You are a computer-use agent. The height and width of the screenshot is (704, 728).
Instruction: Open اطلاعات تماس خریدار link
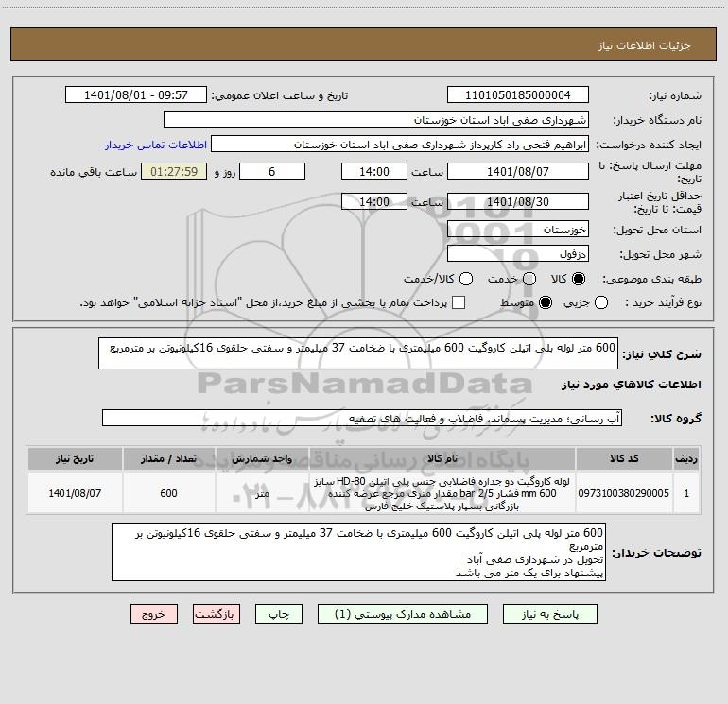point(156,145)
